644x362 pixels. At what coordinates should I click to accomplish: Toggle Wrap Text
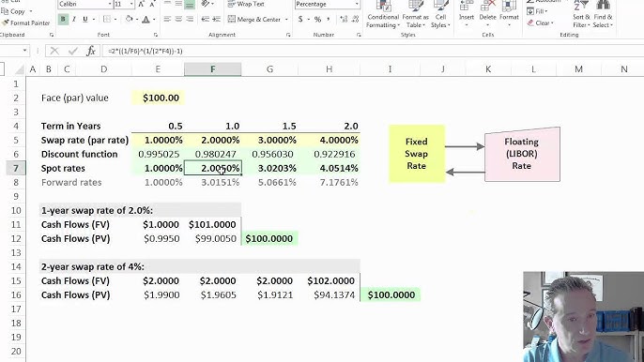pyautogui.click(x=246, y=4)
